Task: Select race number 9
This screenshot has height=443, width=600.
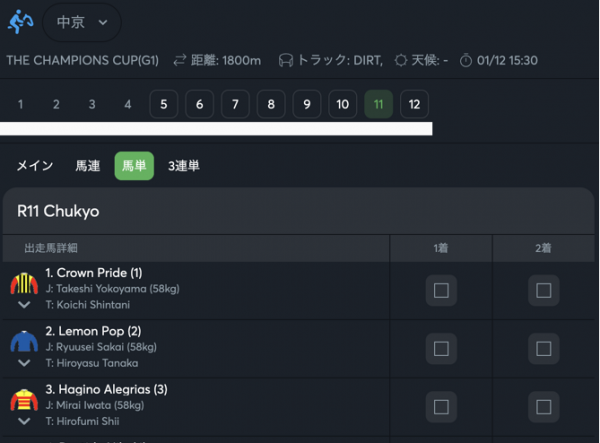Action: pyautogui.click(x=307, y=104)
